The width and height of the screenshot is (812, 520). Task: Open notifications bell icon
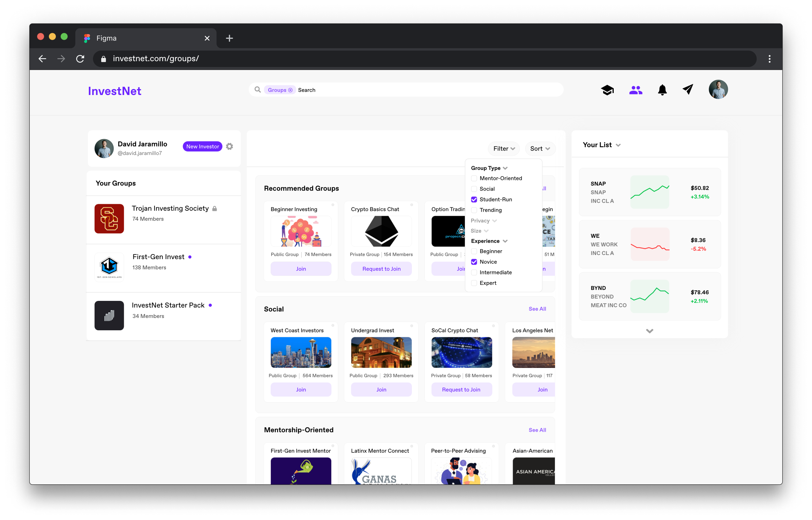(662, 90)
